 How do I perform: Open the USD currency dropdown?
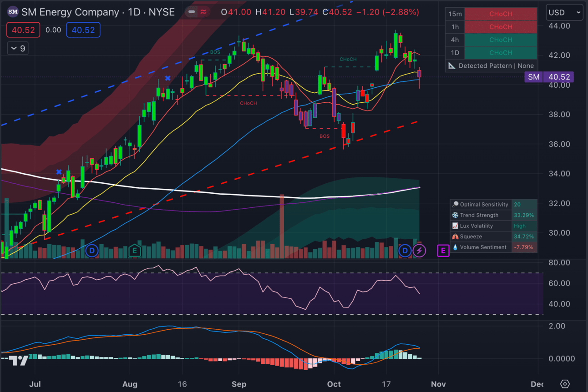(564, 12)
